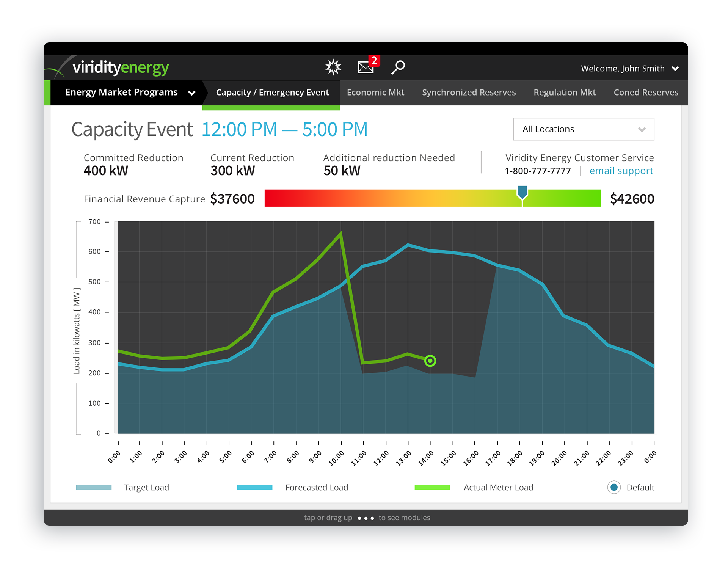Switch to the Economic Mkt tab
Viewport: 728px width, 568px height.
[375, 93]
